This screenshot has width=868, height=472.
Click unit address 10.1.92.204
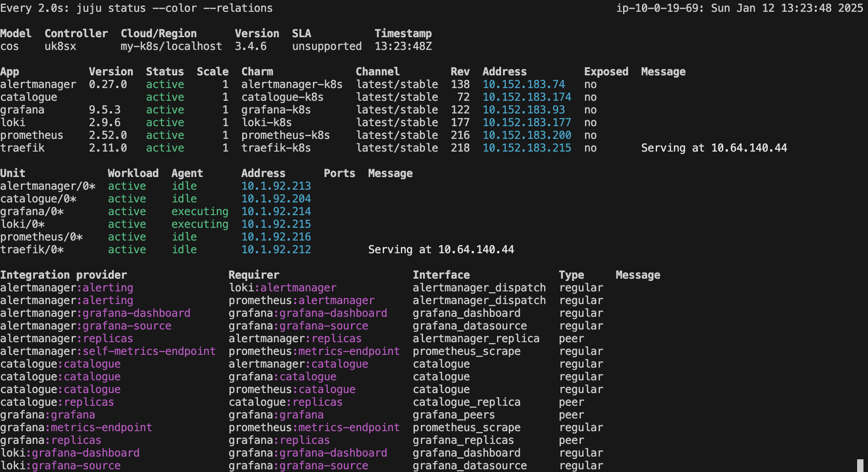276,199
